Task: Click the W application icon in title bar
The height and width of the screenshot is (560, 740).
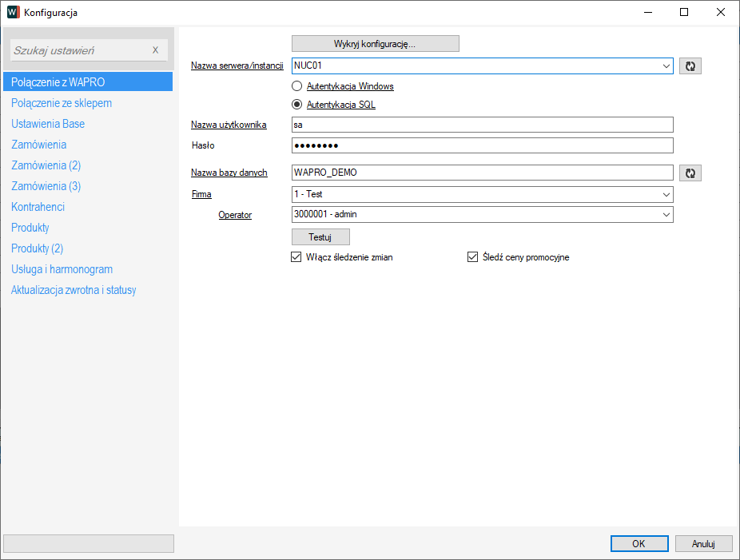Action: tap(13, 13)
